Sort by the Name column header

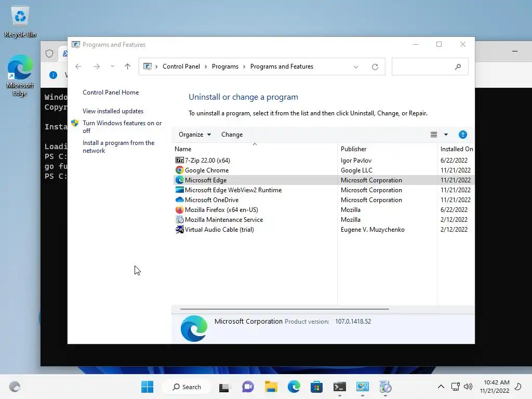255,149
